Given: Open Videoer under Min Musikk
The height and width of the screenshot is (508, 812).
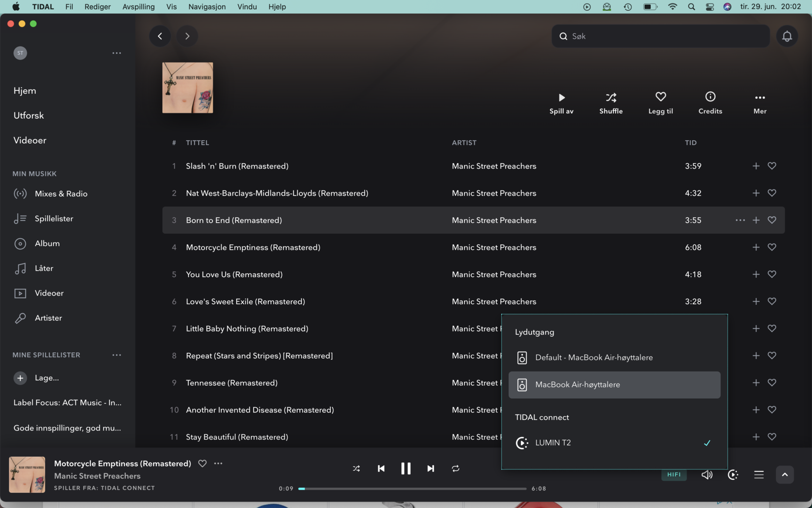Looking at the screenshot, I should (x=39, y=294).
